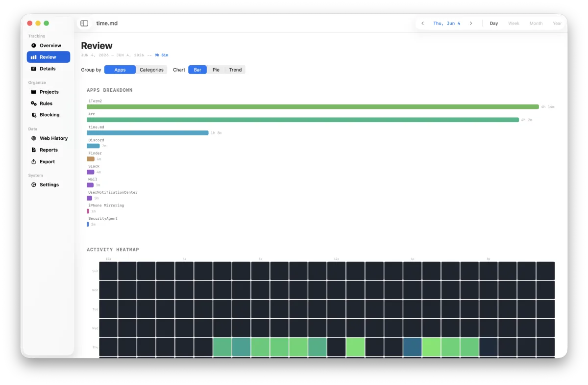Click the Finder brown bar

tap(91, 159)
